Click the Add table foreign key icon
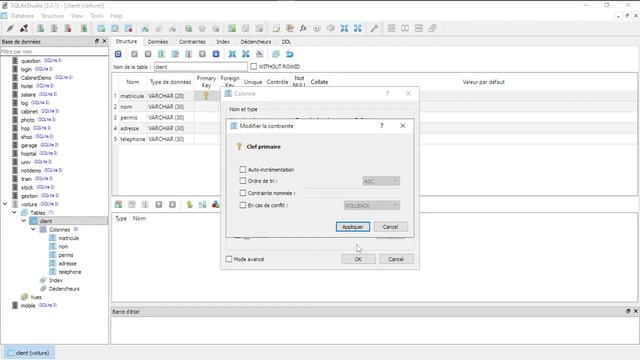640x360 pixels. (202, 204)
